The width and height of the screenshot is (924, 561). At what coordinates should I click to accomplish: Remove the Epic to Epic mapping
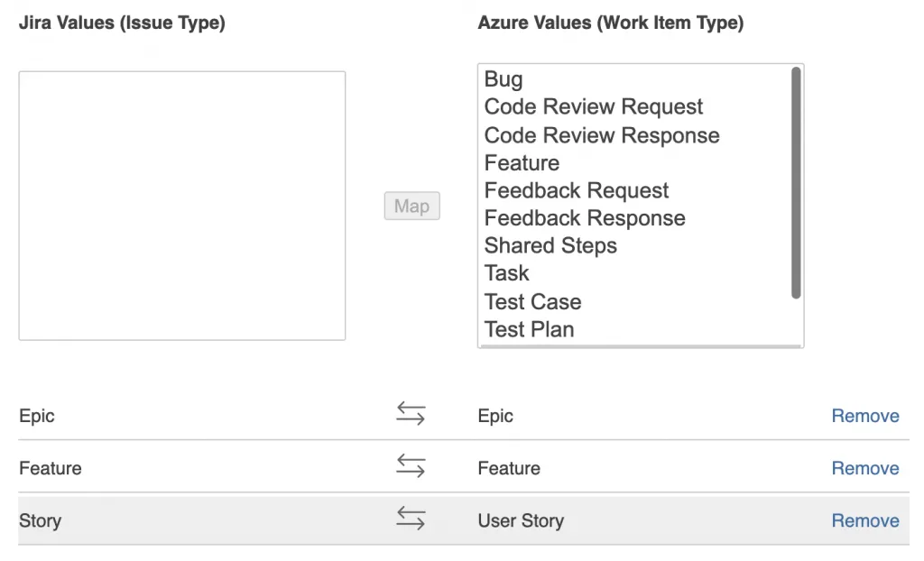[x=864, y=415]
